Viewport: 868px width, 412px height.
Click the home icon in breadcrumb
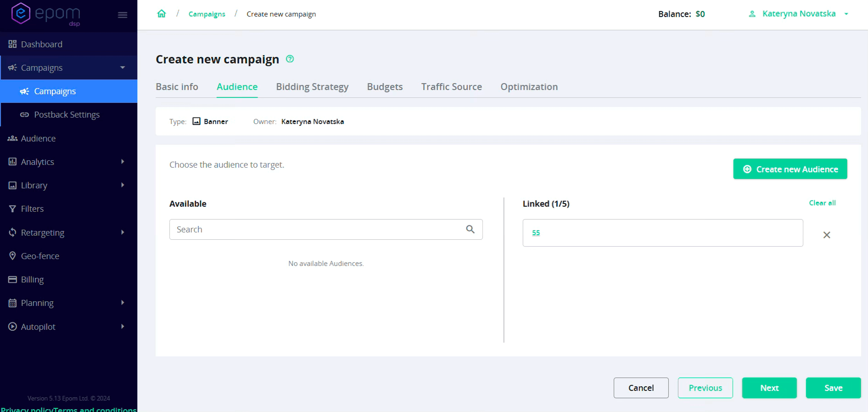pyautogui.click(x=161, y=14)
